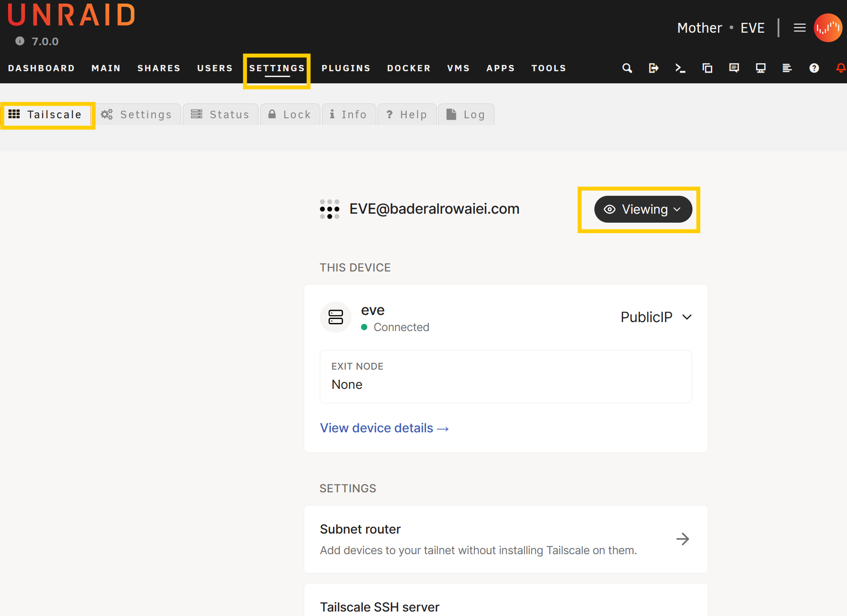Toggle the help question-mark icon in the top bar
Image resolution: width=847 pixels, height=616 pixels.
point(814,68)
